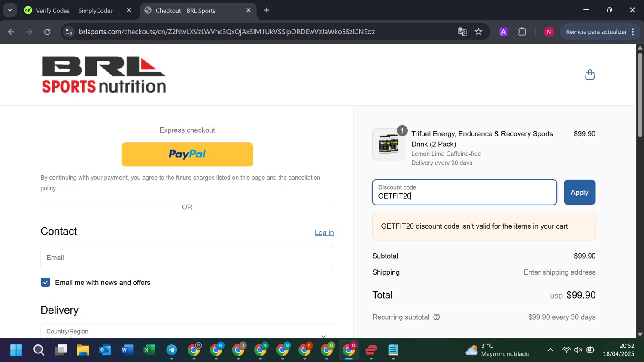Click the Log in link
This screenshot has width=644, height=362.
[x=324, y=232]
